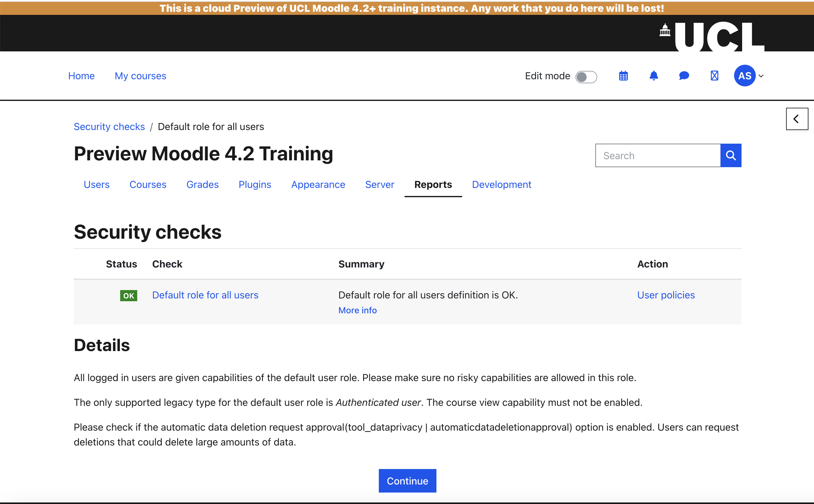Image resolution: width=814 pixels, height=504 pixels.
Task: Expand the user menu chevron beside AS
Action: pyautogui.click(x=761, y=76)
